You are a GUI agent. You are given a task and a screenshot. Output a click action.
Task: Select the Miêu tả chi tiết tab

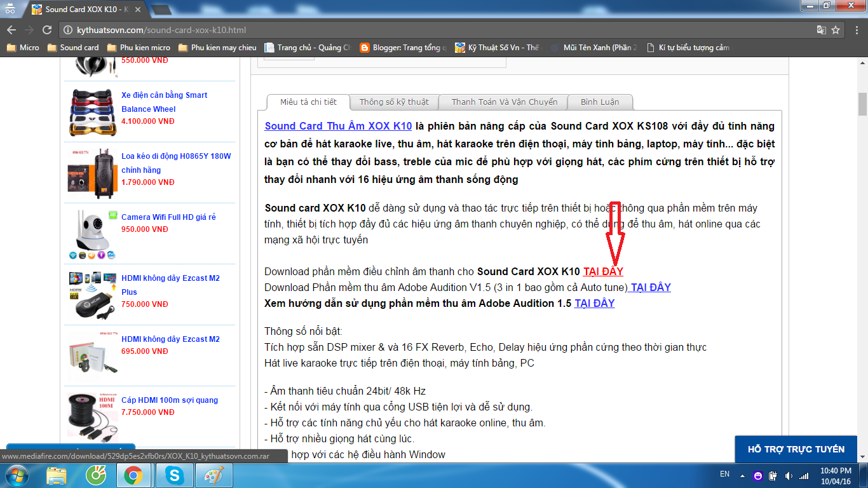point(308,102)
